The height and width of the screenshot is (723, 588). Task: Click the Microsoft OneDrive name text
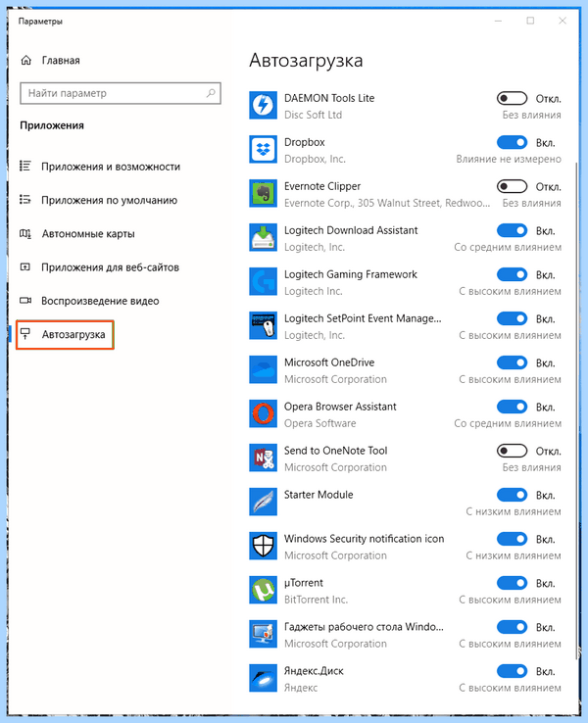click(329, 362)
